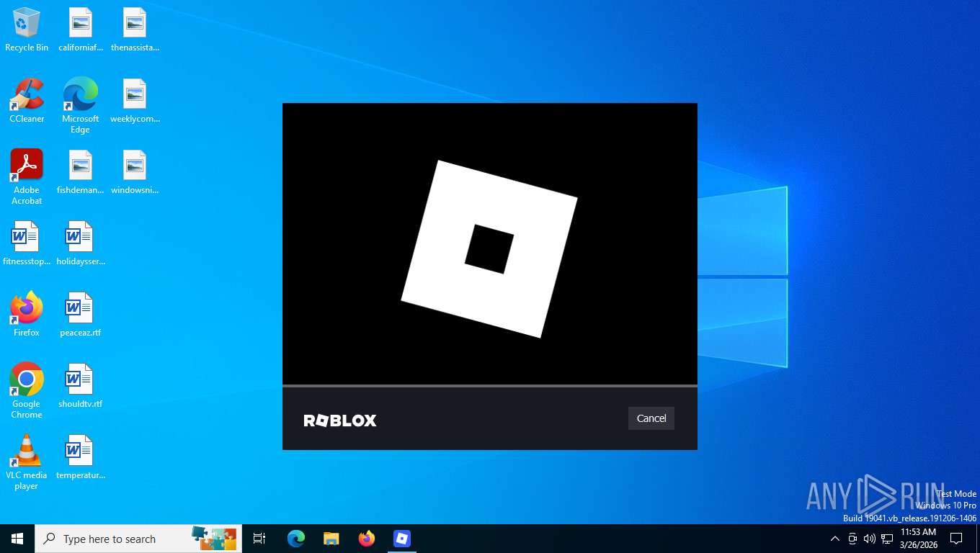Select the thenassista... image file
Screen dimensions: 980x553
click(135, 30)
